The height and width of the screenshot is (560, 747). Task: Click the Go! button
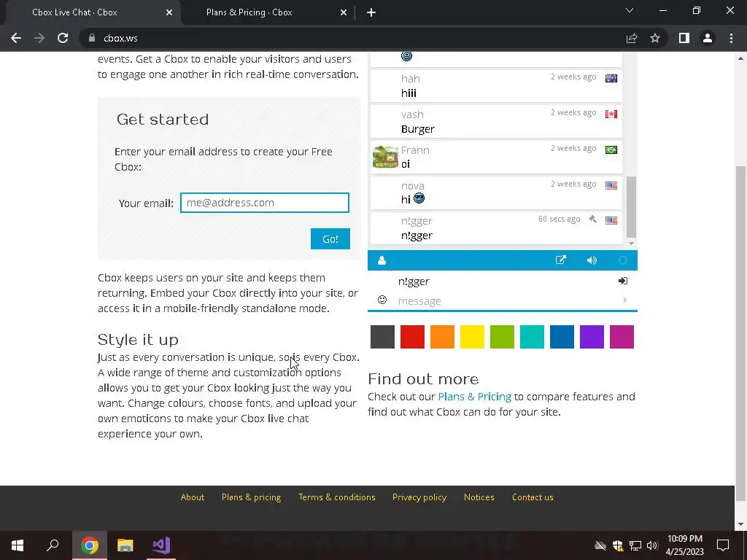330,239
